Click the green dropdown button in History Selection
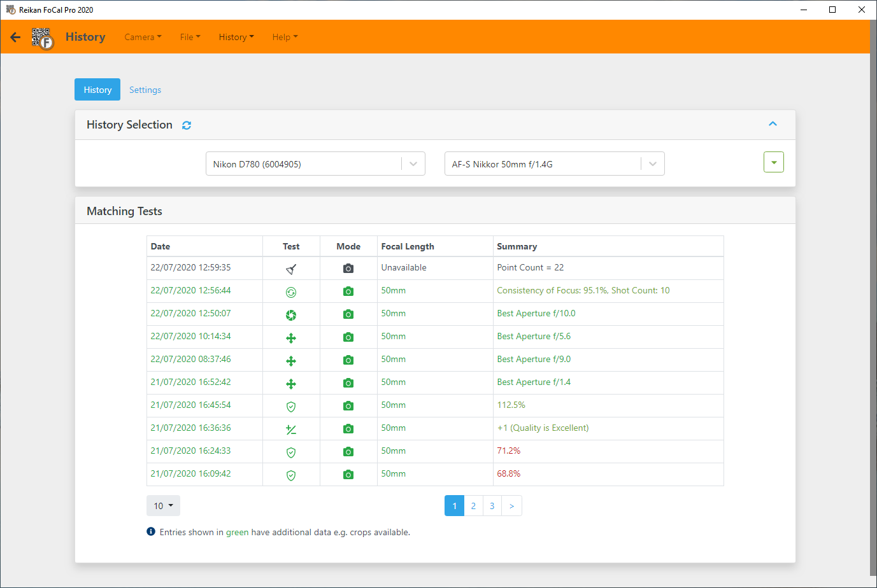This screenshot has width=877, height=588. pos(774,162)
